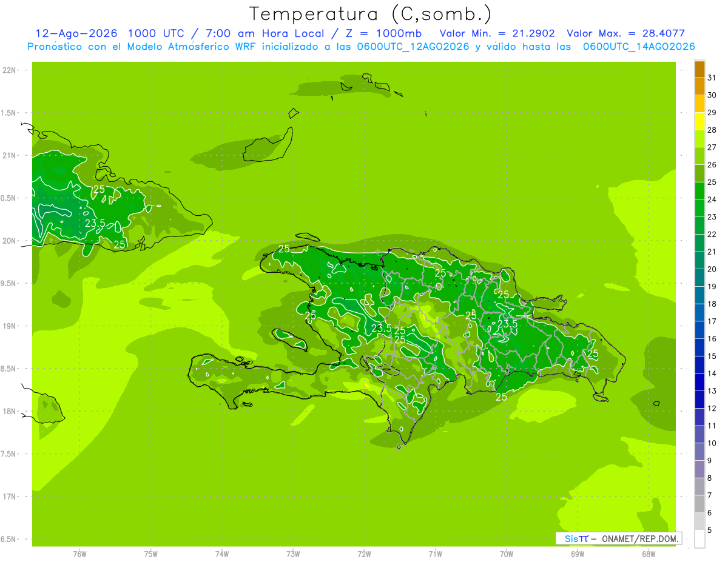Screen dimensions: 728x562
Task: Click the '25' contour label south of Hispaniola coast
Action: click(502, 397)
